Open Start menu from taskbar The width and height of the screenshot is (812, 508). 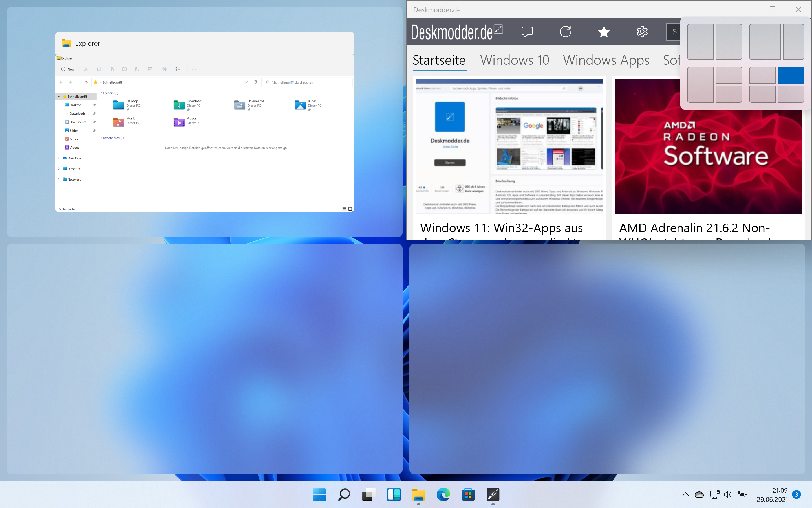[319, 494]
